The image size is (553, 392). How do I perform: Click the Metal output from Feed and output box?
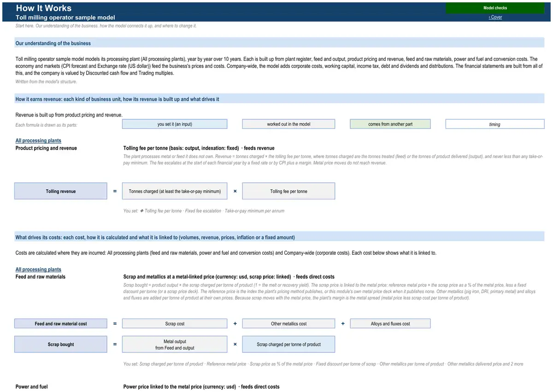175,344
